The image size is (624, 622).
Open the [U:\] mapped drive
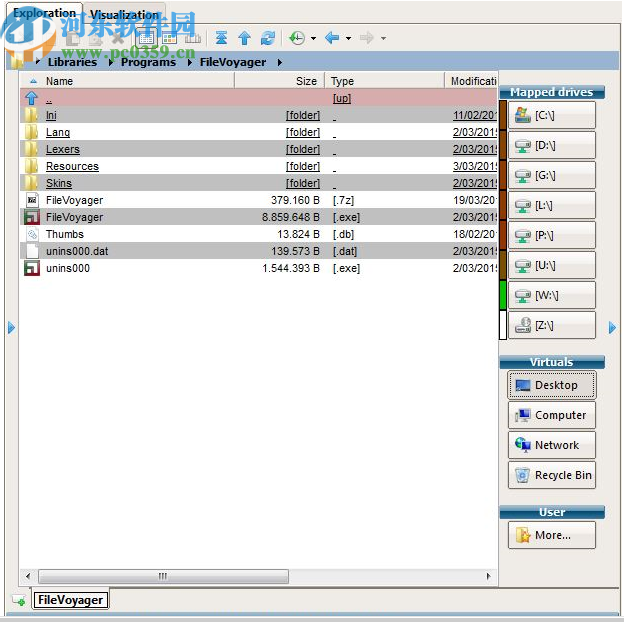coord(552,265)
